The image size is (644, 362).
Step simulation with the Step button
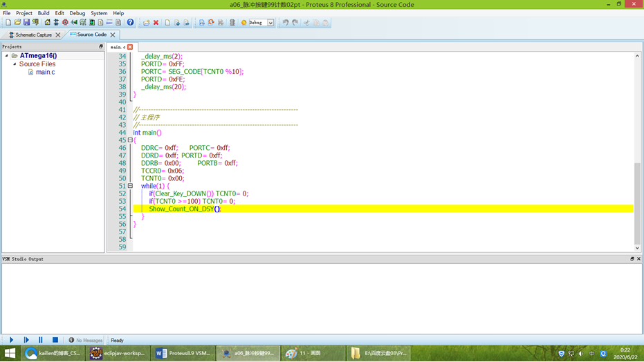(x=26, y=340)
